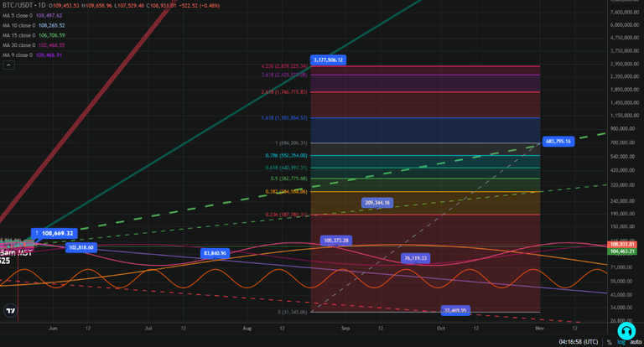This screenshot has width=644, height=347.
Task: Click the 76,119.33 price label
Action: 415,258
